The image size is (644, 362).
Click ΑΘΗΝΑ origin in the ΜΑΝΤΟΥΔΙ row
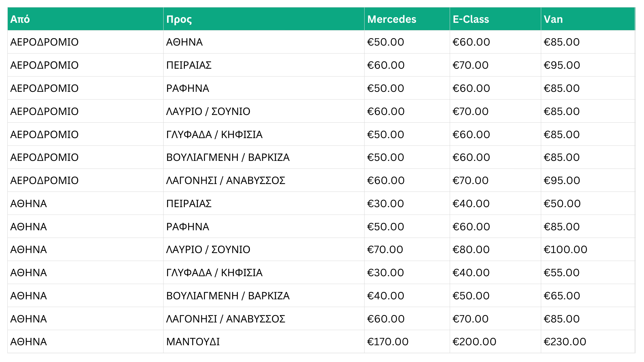click(29, 342)
